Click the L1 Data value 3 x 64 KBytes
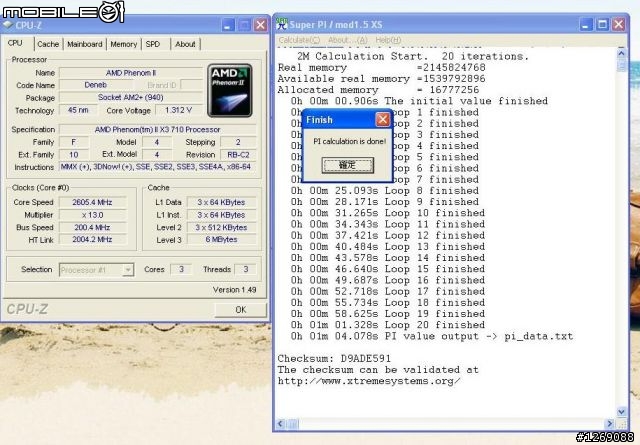 click(221, 202)
